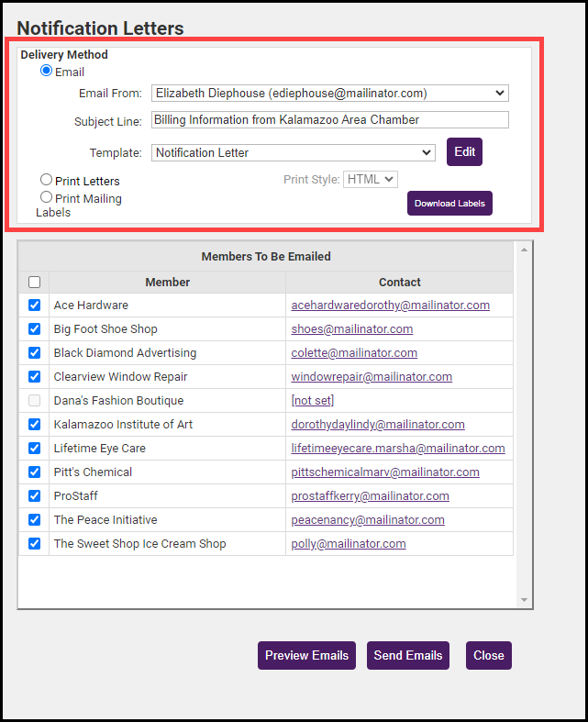Click the member list scrollbar down arrow
The image size is (588, 722).
pyautogui.click(x=525, y=600)
